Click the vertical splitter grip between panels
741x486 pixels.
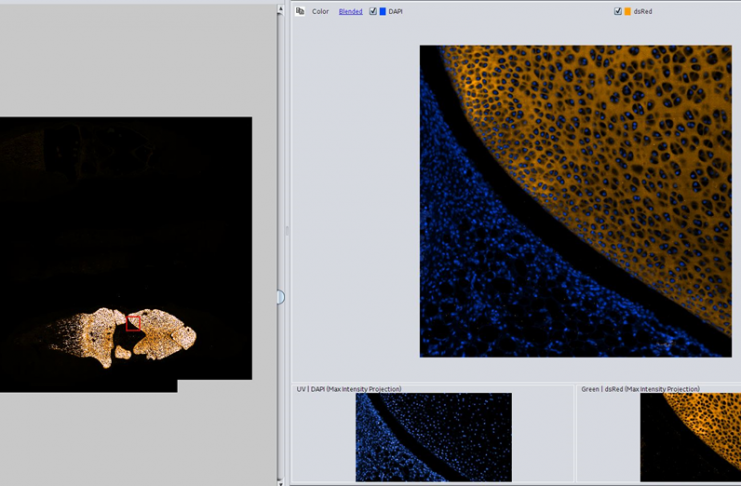point(287,231)
